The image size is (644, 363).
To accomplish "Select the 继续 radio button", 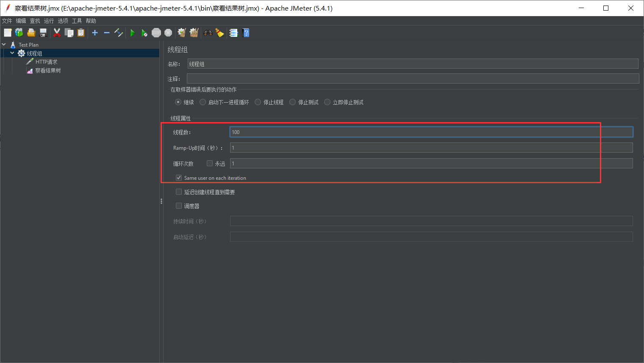I will click(178, 102).
